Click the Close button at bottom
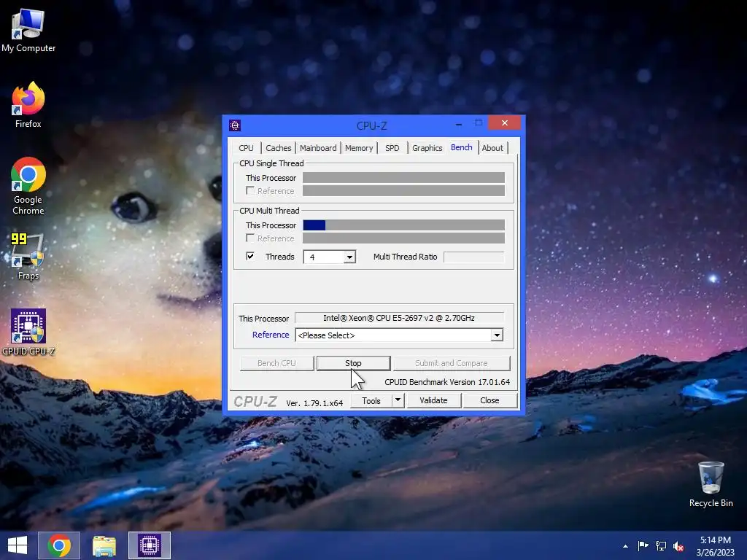The height and width of the screenshot is (560, 747). click(x=489, y=400)
